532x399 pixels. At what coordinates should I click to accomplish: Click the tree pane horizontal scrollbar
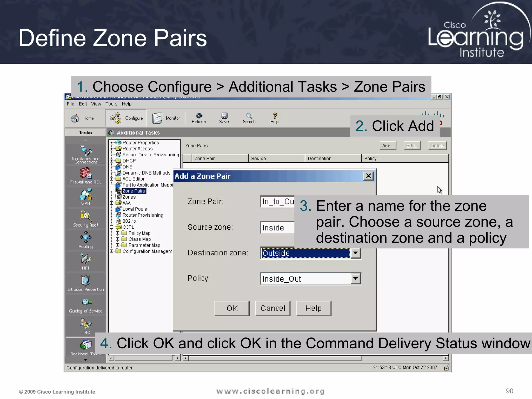[x=144, y=358]
